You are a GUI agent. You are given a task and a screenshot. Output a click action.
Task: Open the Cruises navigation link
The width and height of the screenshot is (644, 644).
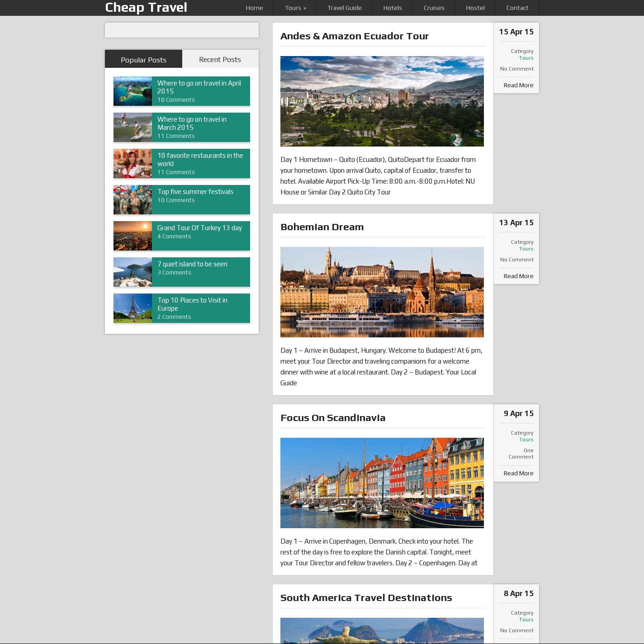click(434, 8)
